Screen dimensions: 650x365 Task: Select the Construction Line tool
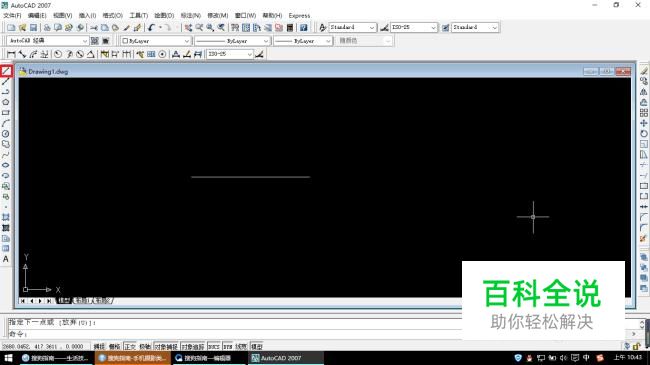(x=5, y=81)
